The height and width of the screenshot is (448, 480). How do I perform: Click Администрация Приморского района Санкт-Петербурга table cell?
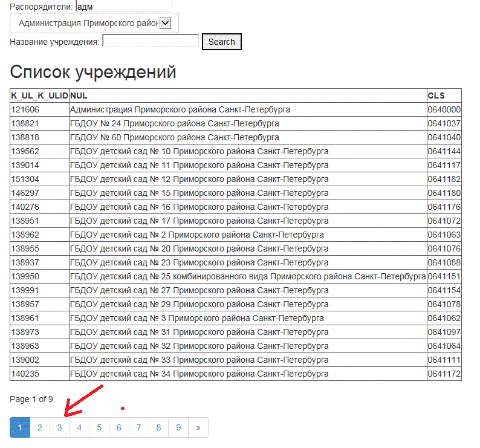tap(248, 109)
